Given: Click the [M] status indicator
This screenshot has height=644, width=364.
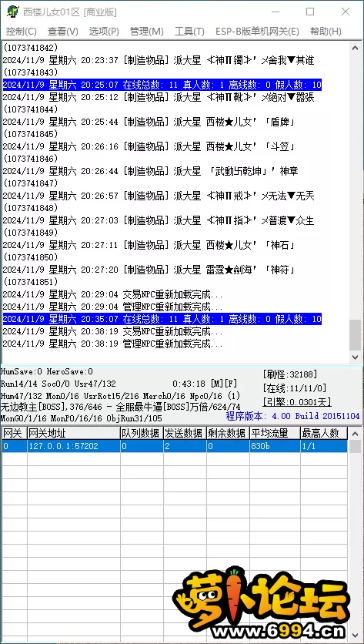Looking at the screenshot, I should click(x=216, y=384).
